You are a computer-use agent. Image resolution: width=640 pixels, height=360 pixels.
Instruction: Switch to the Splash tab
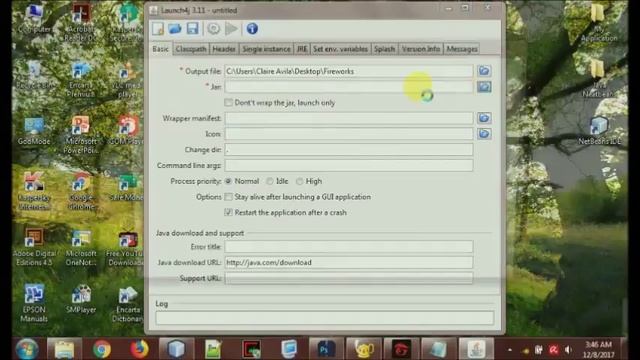click(x=384, y=49)
